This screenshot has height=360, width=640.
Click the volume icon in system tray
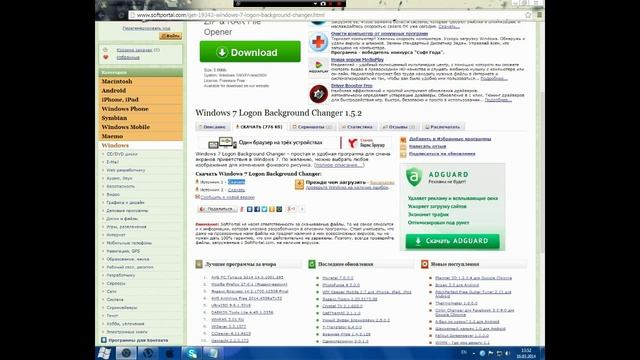(x=508, y=353)
